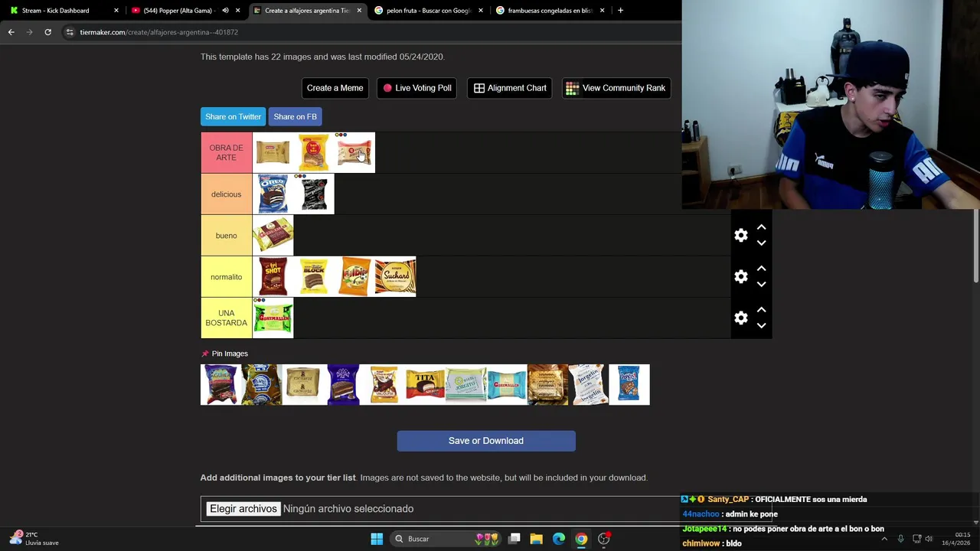
Task: Pick the Tita alfajor in the image pool
Action: point(425,384)
